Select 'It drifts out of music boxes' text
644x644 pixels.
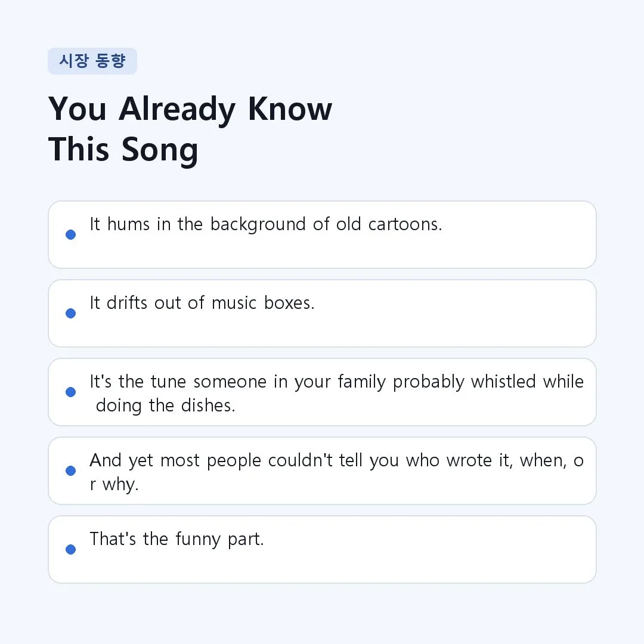(202, 303)
